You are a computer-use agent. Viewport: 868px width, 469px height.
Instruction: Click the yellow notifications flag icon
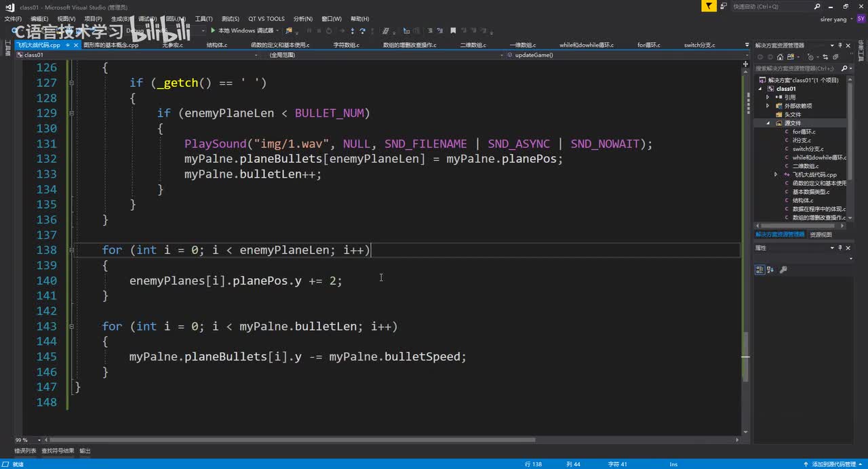tap(709, 6)
